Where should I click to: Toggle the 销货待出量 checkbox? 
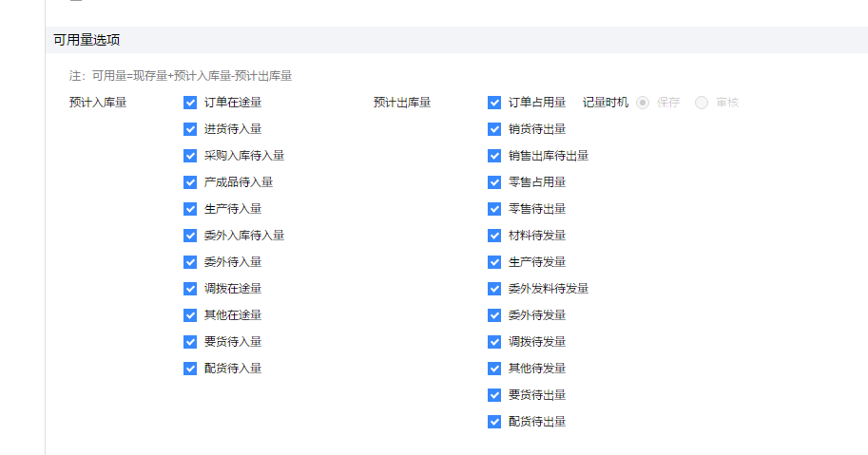(x=494, y=129)
